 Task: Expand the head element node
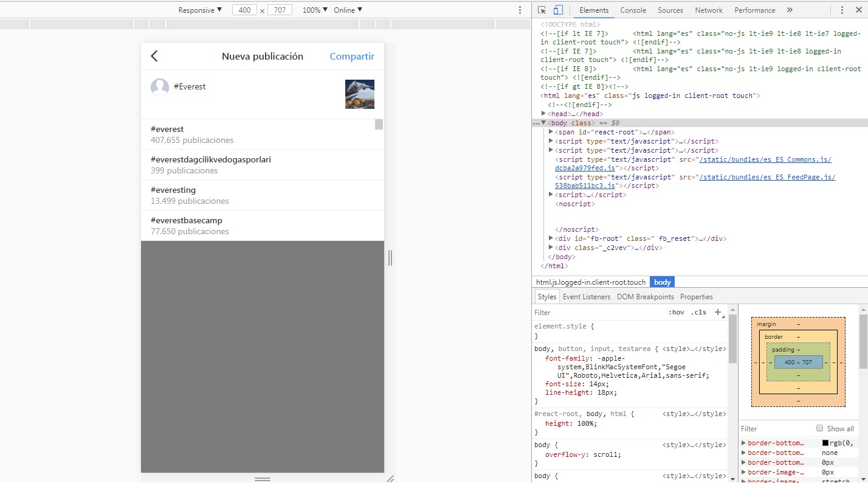(544, 114)
